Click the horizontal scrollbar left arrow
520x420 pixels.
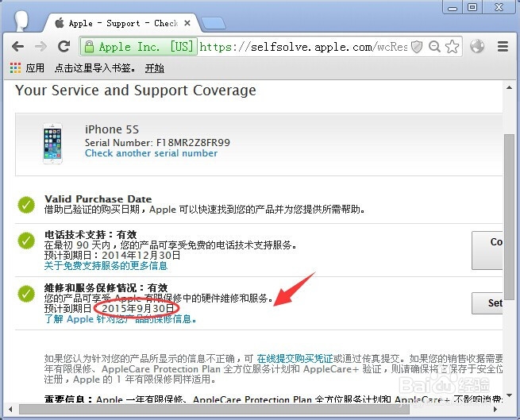tap(10, 409)
